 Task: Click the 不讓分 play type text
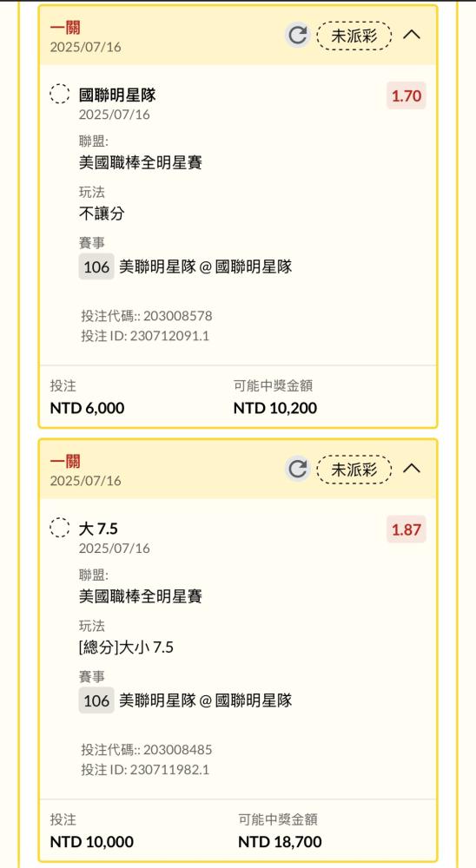point(102,214)
